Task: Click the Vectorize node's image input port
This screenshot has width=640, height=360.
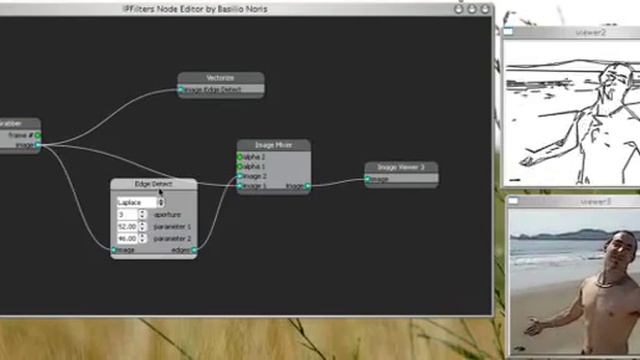Action: (181, 89)
